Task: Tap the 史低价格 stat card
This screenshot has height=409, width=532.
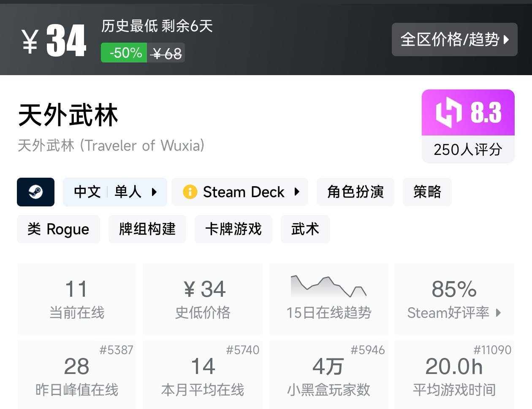Action: click(x=203, y=298)
